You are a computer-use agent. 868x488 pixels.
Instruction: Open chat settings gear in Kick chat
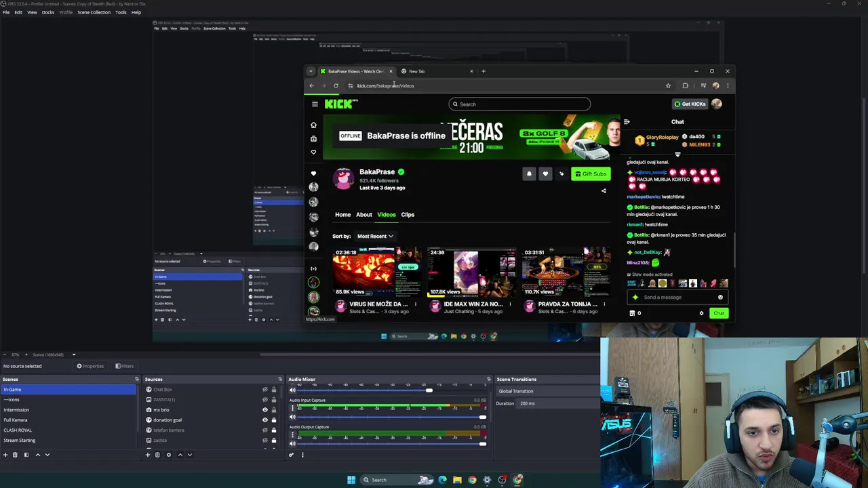(701, 313)
